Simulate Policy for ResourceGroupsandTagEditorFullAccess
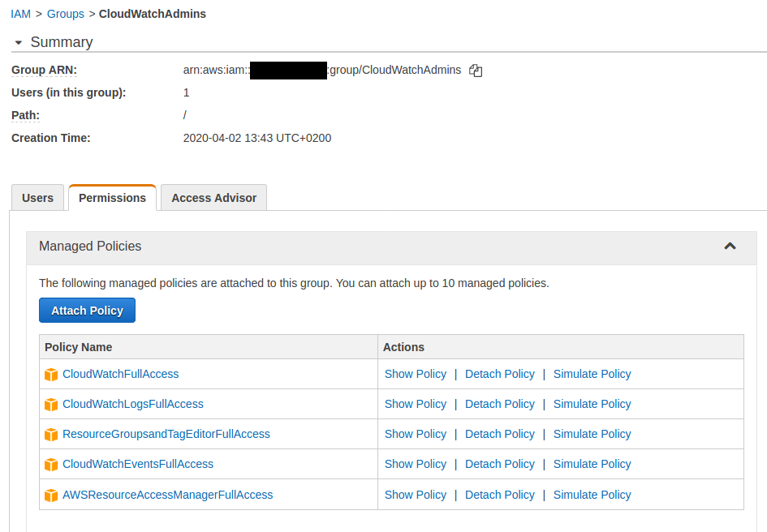 pyautogui.click(x=592, y=434)
